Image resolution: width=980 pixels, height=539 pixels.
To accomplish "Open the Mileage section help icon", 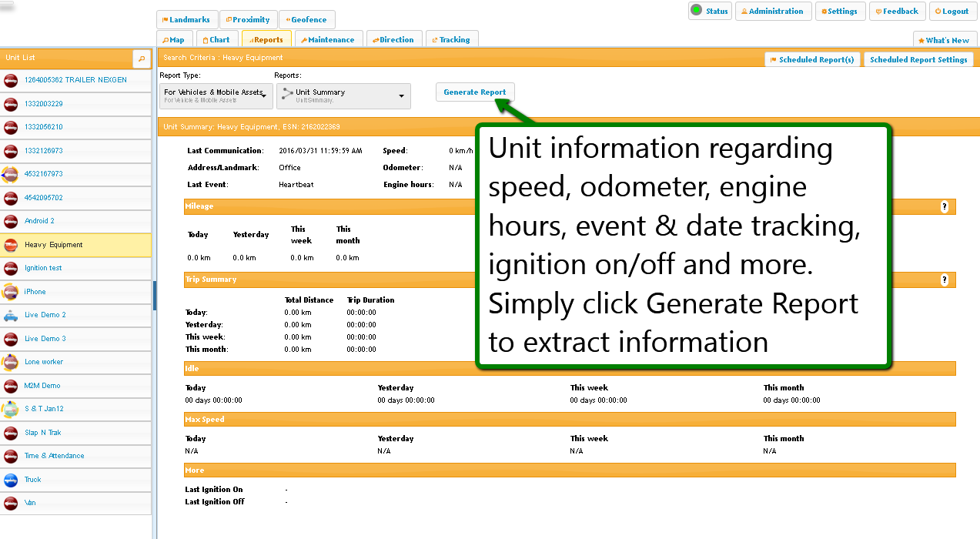I will coord(945,206).
